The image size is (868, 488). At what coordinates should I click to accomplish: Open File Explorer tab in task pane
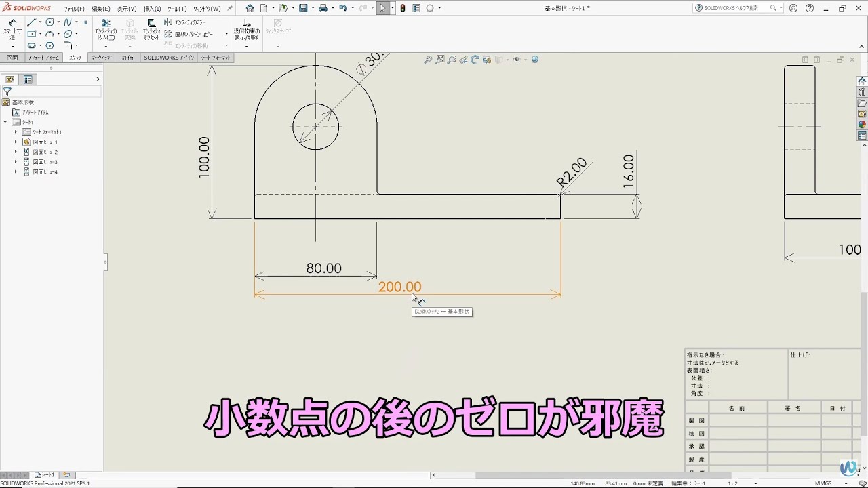point(862,103)
